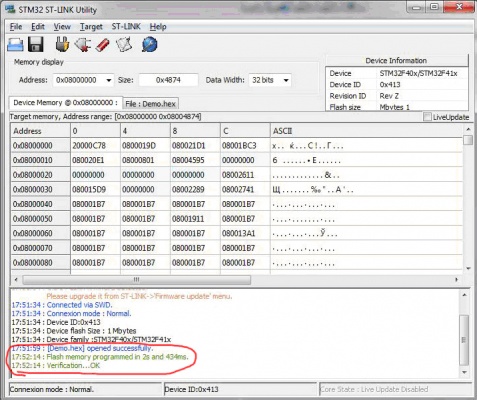Select cell 08002741
477x400 pixels.
pyautogui.click(x=245, y=190)
